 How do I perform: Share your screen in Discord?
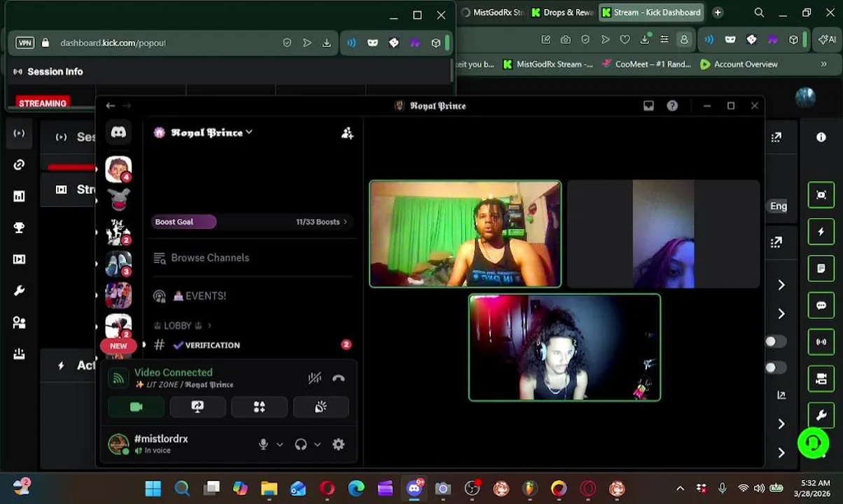click(197, 407)
